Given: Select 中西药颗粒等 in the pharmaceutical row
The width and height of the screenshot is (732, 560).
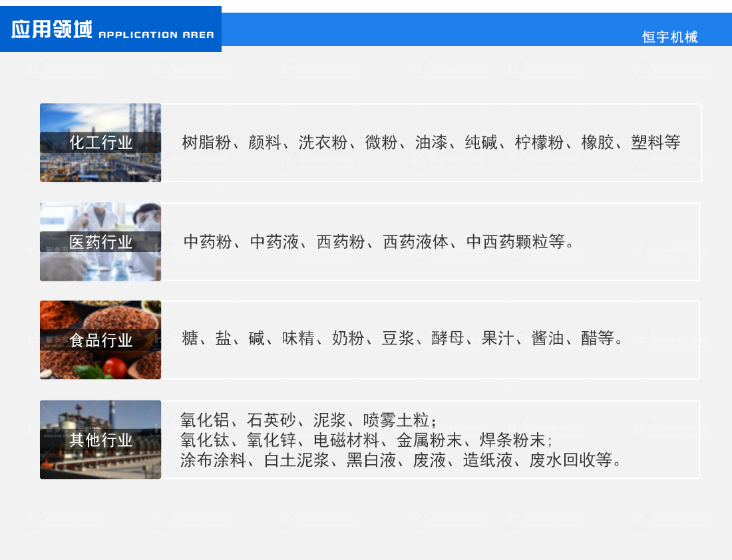Looking at the screenshot, I should [516, 241].
